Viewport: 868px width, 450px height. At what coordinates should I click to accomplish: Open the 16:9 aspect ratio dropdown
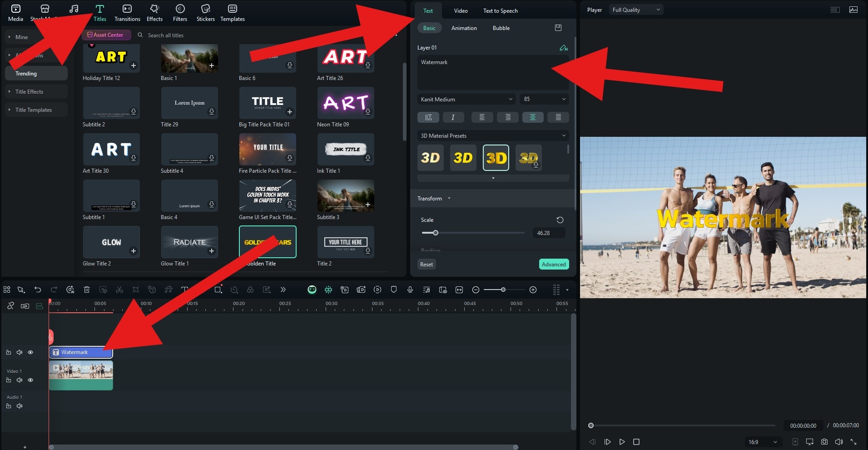pyautogui.click(x=763, y=442)
